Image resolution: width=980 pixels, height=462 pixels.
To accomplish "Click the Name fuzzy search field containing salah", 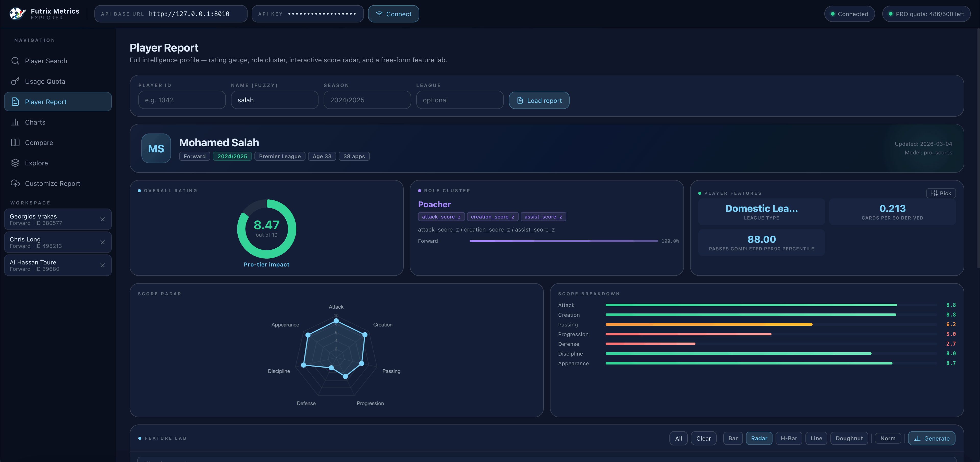I will tap(275, 100).
